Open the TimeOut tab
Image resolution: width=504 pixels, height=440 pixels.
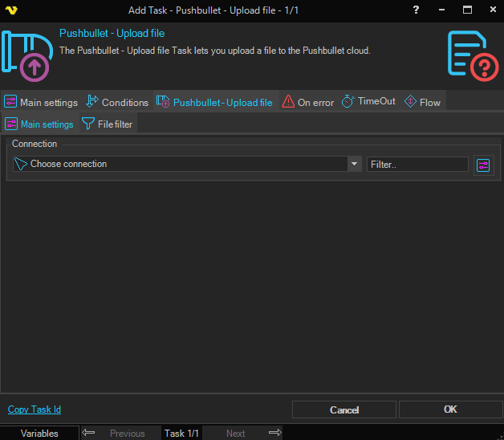(x=368, y=102)
